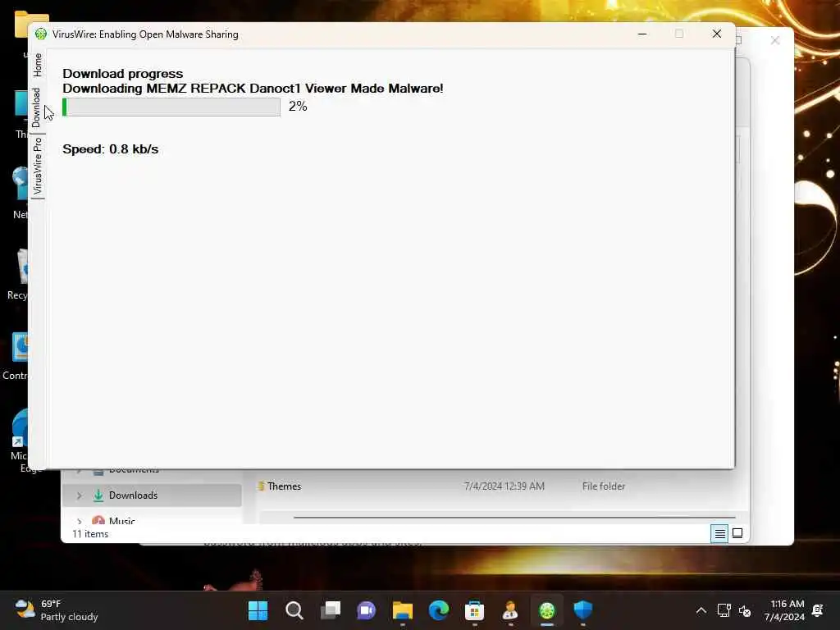Click the Speed: 0.8 kb/s text
Viewport: 840px width, 630px height.
(111, 149)
